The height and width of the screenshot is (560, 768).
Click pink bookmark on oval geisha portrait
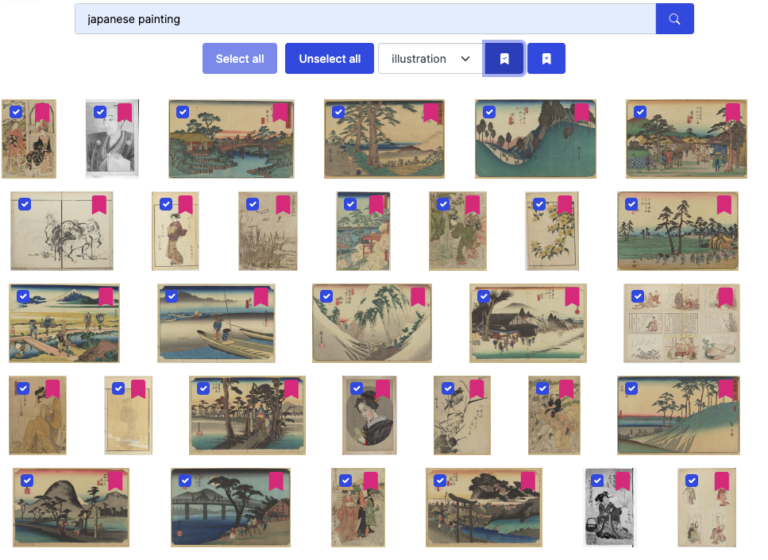(x=383, y=389)
